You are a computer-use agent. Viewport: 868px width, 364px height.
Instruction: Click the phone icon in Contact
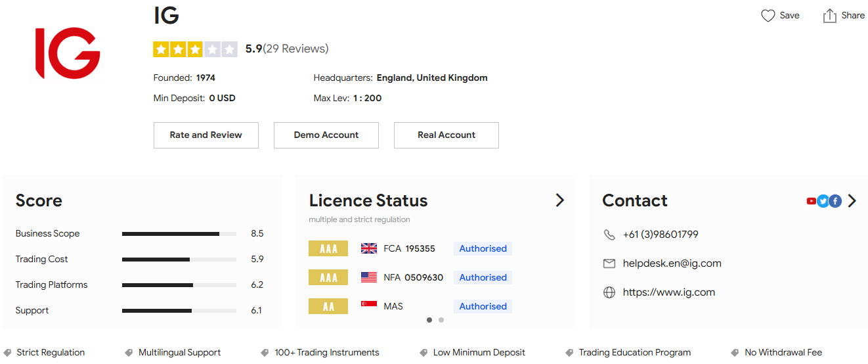pyautogui.click(x=609, y=235)
